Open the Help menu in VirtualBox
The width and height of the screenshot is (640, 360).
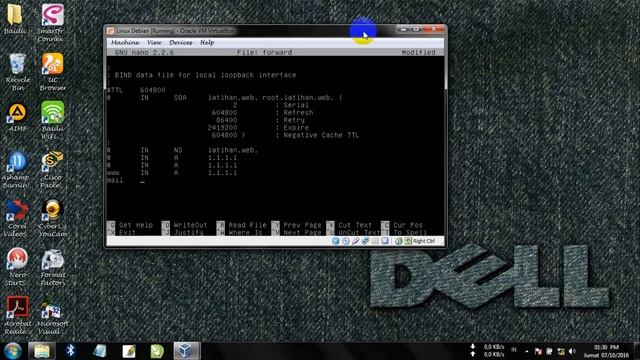pos(207,42)
